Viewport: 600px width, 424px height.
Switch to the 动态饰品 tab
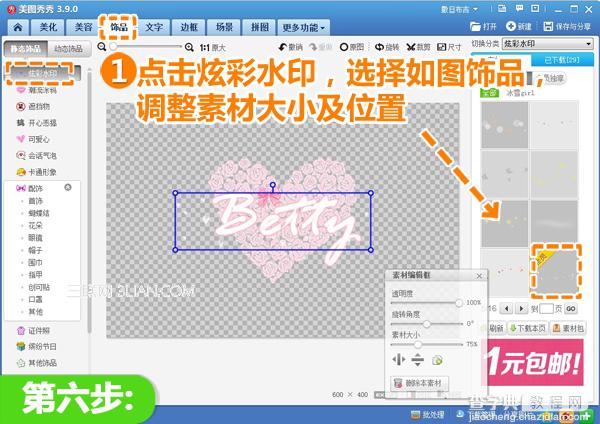click(68, 48)
